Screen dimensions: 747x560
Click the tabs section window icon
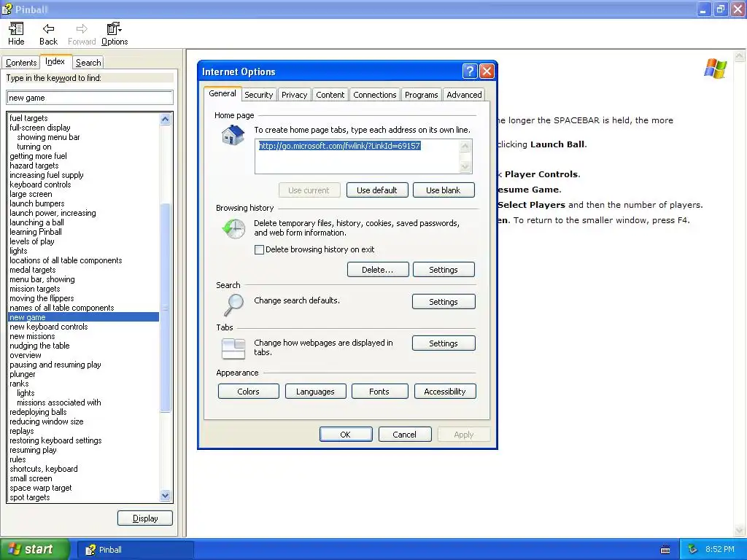coord(233,348)
